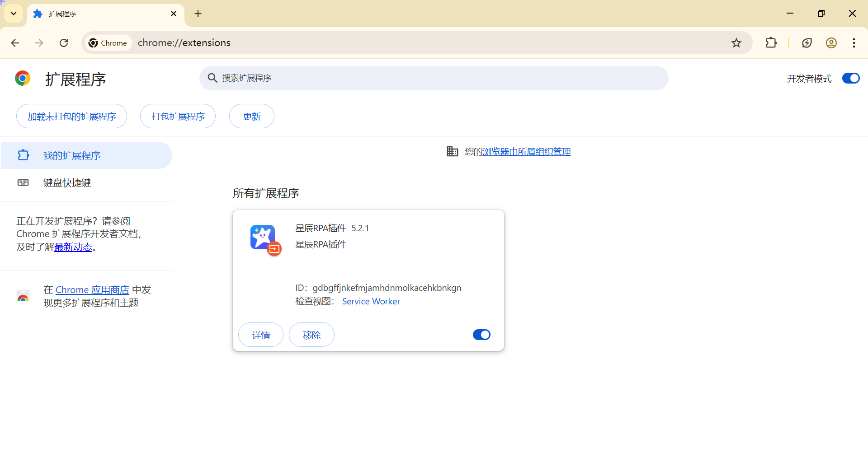868x462 pixels.
Task: Open 键盘快捷键 sidebar item
Action: [67, 183]
